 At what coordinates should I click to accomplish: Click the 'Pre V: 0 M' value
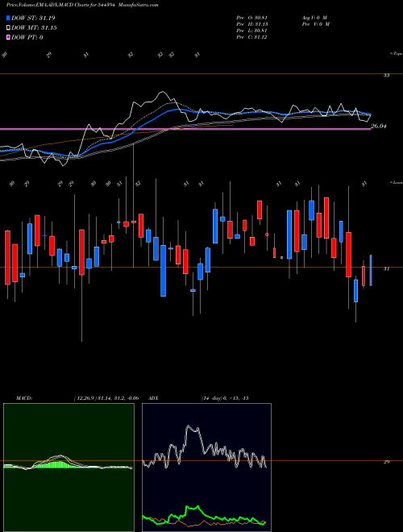(x=315, y=24)
